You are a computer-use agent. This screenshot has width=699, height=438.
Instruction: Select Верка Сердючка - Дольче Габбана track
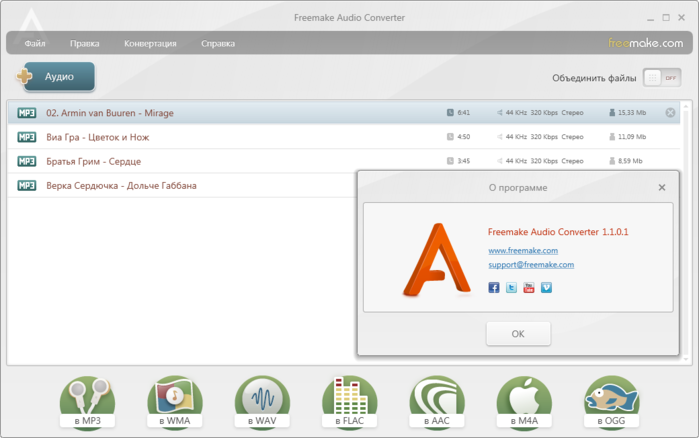click(x=182, y=185)
